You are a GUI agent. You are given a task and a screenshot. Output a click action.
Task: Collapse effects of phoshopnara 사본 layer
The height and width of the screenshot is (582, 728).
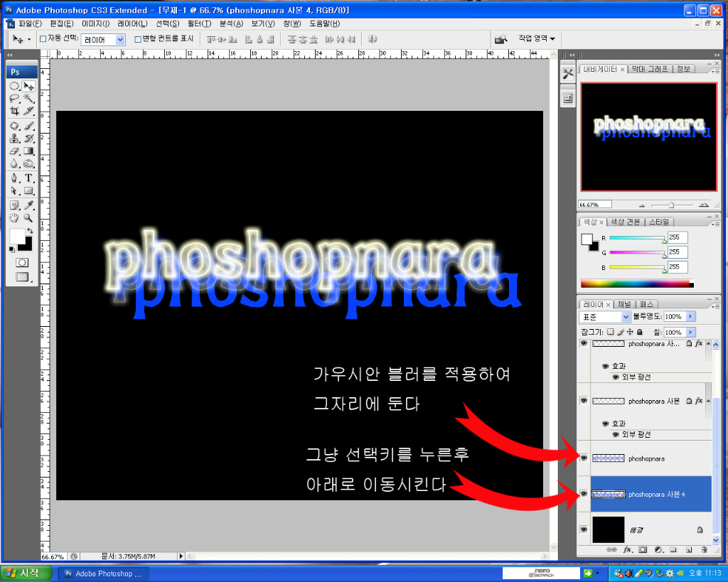(x=709, y=401)
